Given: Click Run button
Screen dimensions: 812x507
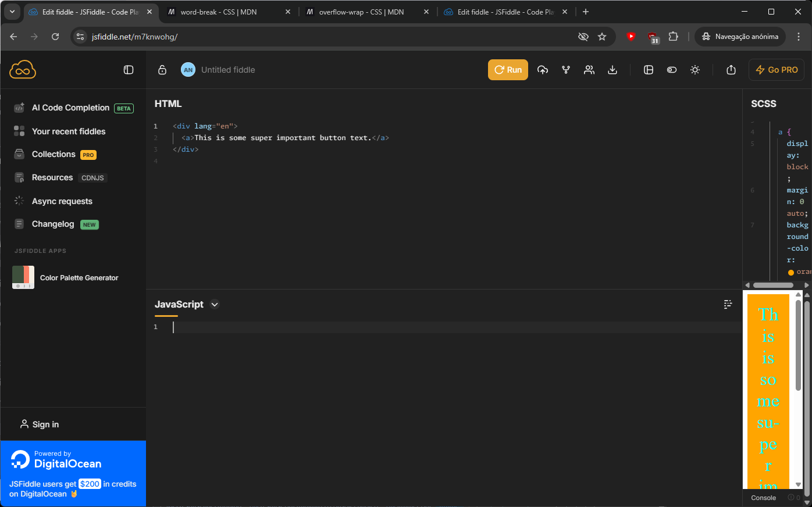Looking at the screenshot, I should tap(508, 70).
